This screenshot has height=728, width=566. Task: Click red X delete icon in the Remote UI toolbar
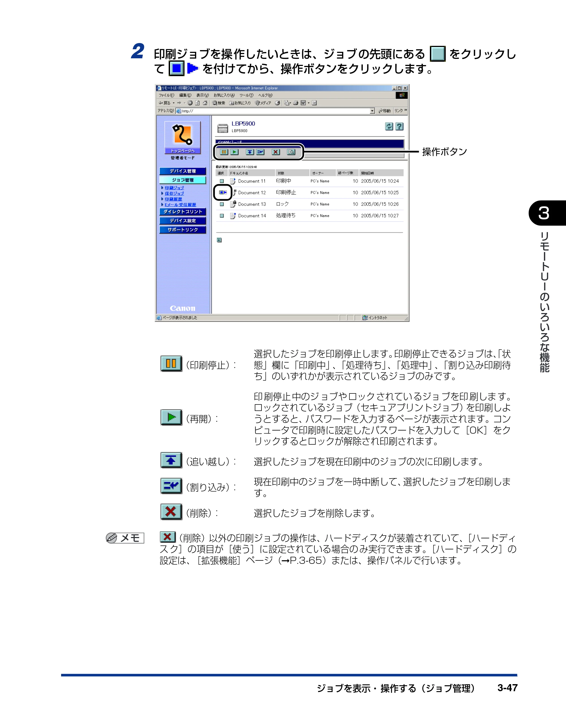(x=276, y=152)
